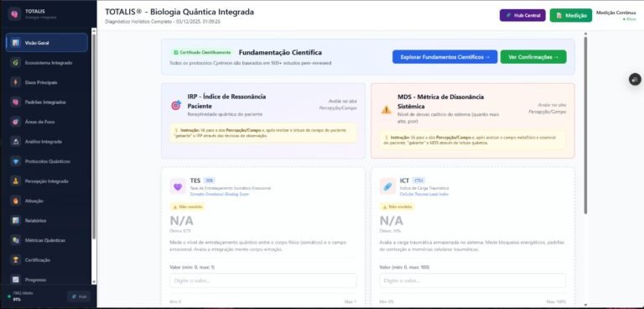The width and height of the screenshot is (644, 309).
Task: Click Explorar Fundamentos Científicos button
Action: 444,57
